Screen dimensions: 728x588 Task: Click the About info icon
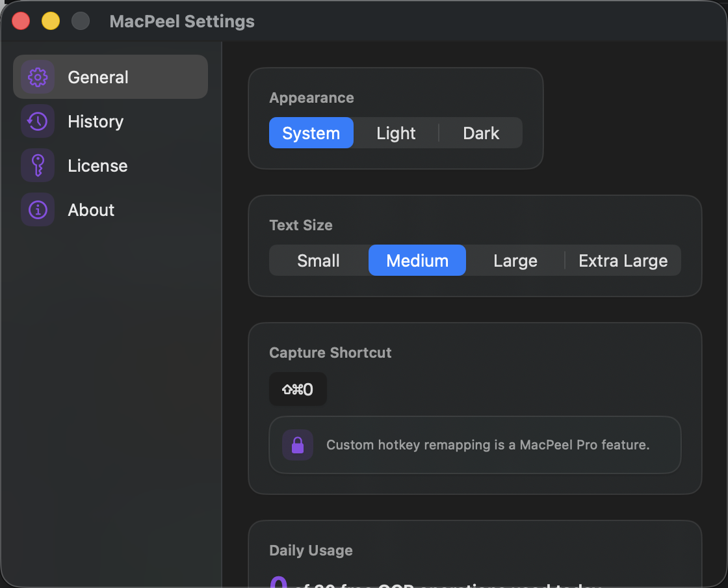(x=38, y=209)
